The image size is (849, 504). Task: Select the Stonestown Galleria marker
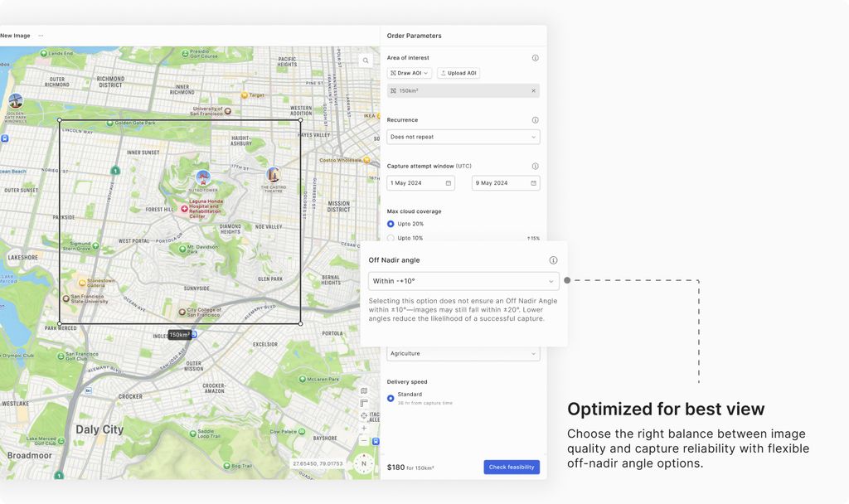[x=82, y=283]
